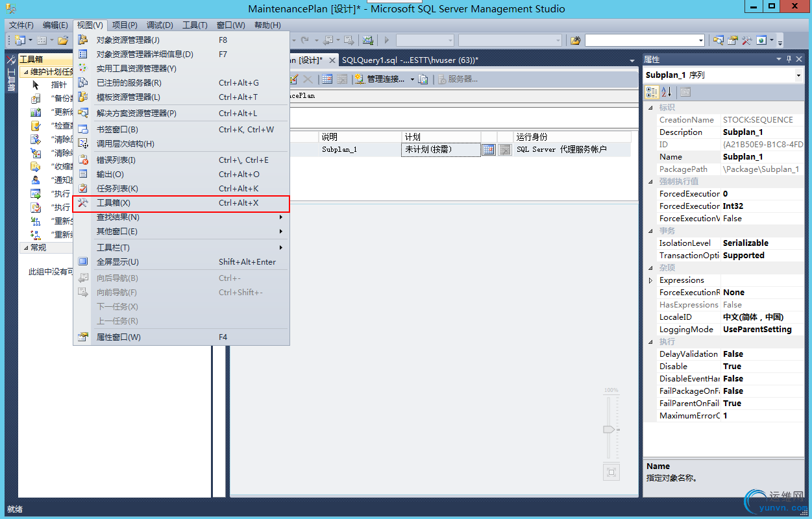Click the 解决方案资源管理器 icon in the menu
The width and height of the screenshot is (812, 519).
(83, 113)
